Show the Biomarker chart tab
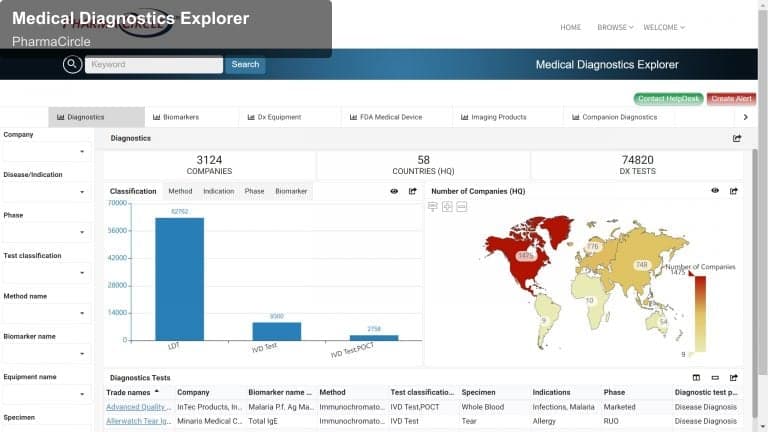Image resolution: width=768 pixels, height=432 pixels. point(291,191)
